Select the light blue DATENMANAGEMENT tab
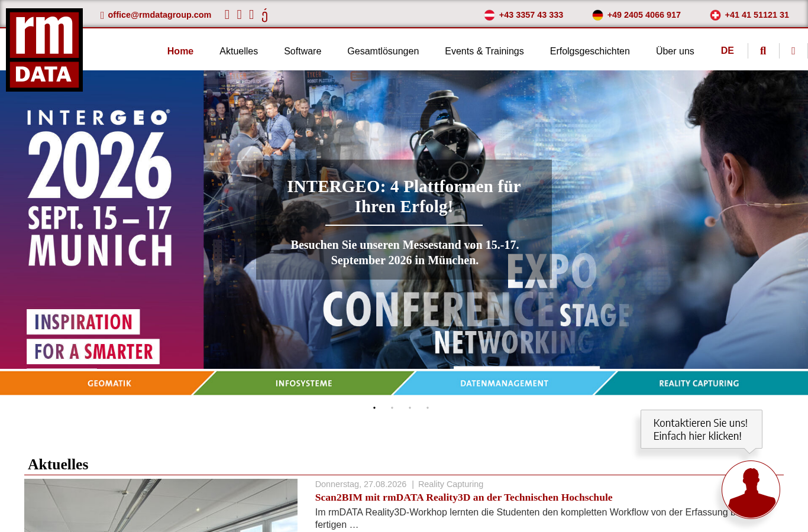The width and height of the screenshot is (808, 532). pyautogui.click(x=504, y=383)
